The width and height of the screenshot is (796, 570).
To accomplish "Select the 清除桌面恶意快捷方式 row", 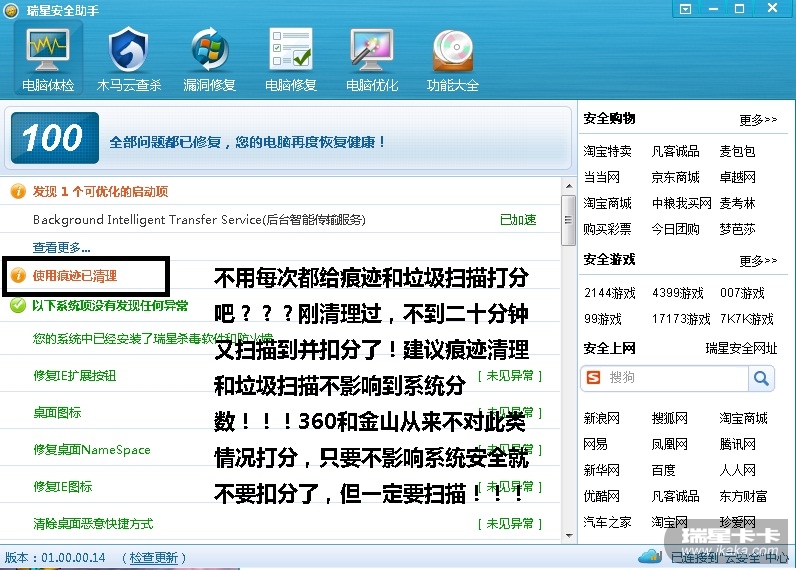I will pos(280,523).
